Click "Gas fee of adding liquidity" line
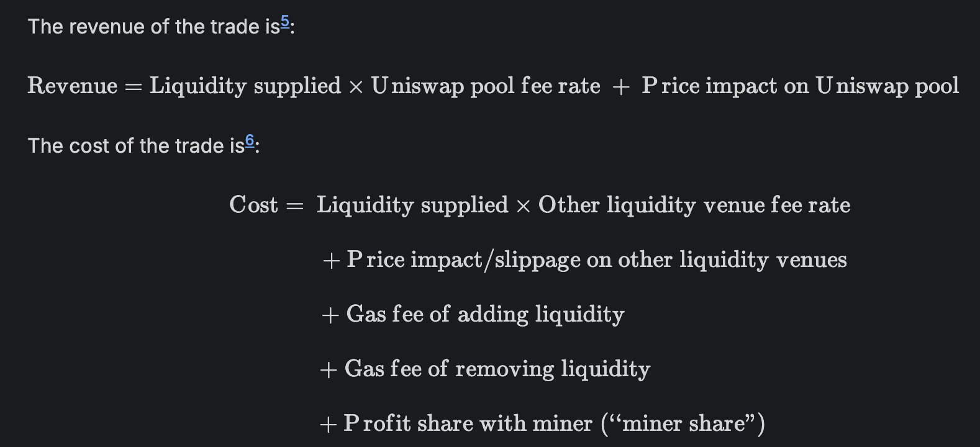This screenshot has height=447, width=980. pyautogui.click(x=485, y=314)
